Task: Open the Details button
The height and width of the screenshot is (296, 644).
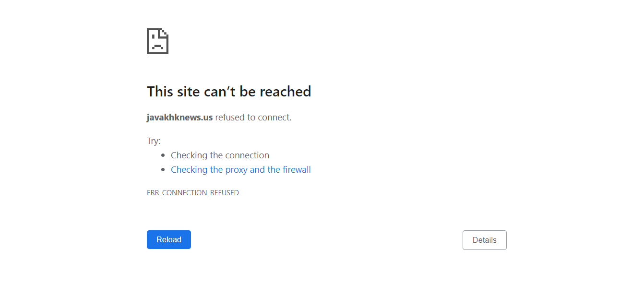Action: (x=484, y=240)
